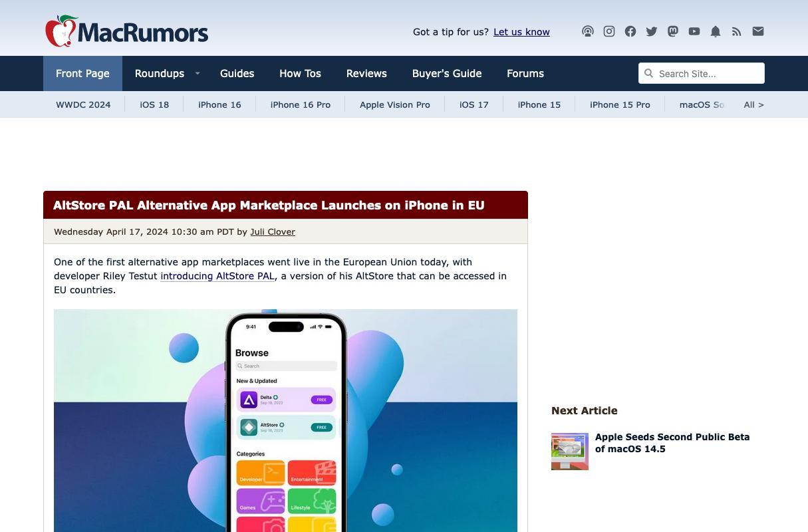Click the article date Wednesday April 17, 2024
The image size is (808, 532).
pos(111,231)
